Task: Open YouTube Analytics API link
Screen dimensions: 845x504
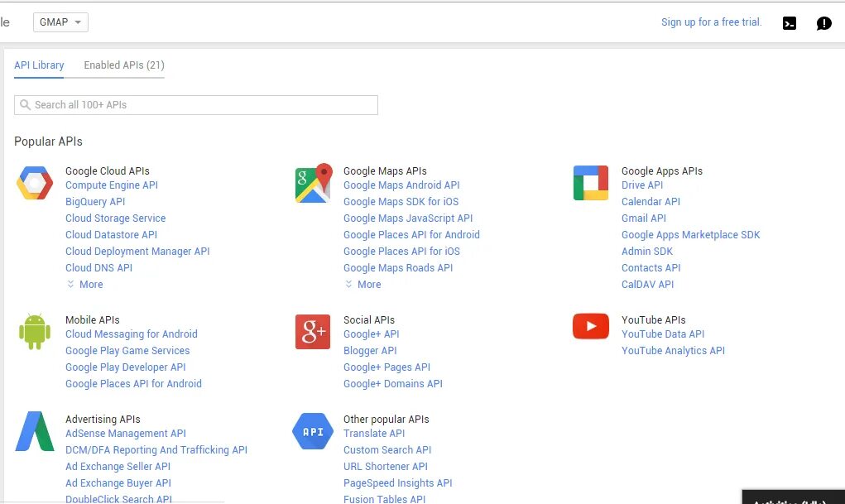Action: [673, 351]
